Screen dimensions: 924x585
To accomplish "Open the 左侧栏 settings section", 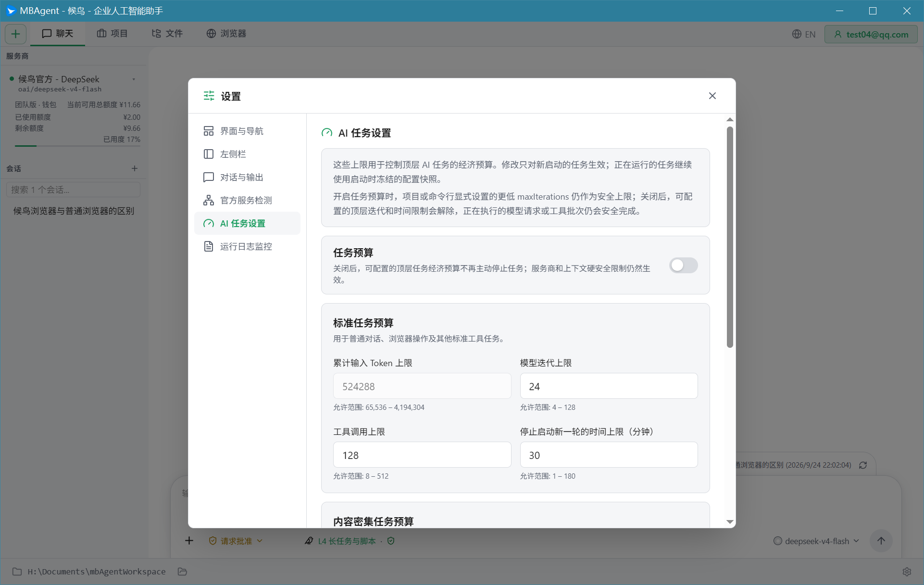I will coord(247,154).
